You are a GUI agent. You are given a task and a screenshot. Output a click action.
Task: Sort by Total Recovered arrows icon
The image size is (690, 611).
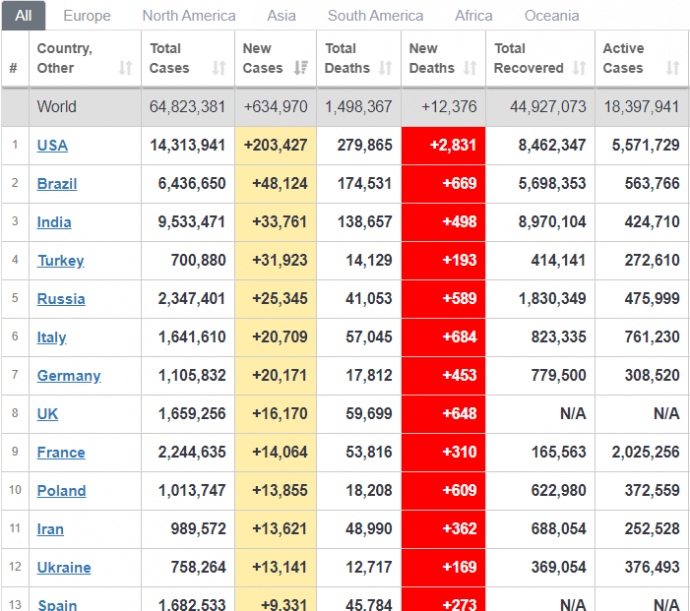(579, 68)
